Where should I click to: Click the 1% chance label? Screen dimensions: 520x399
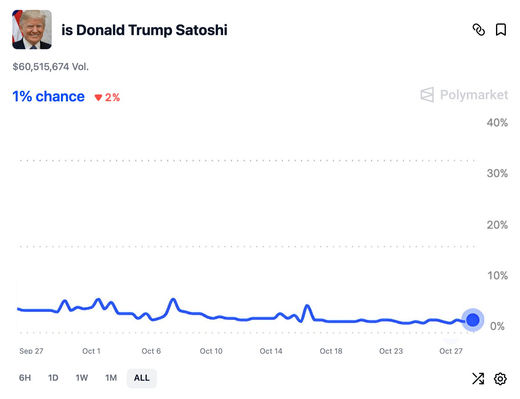[x=48, y=97]
